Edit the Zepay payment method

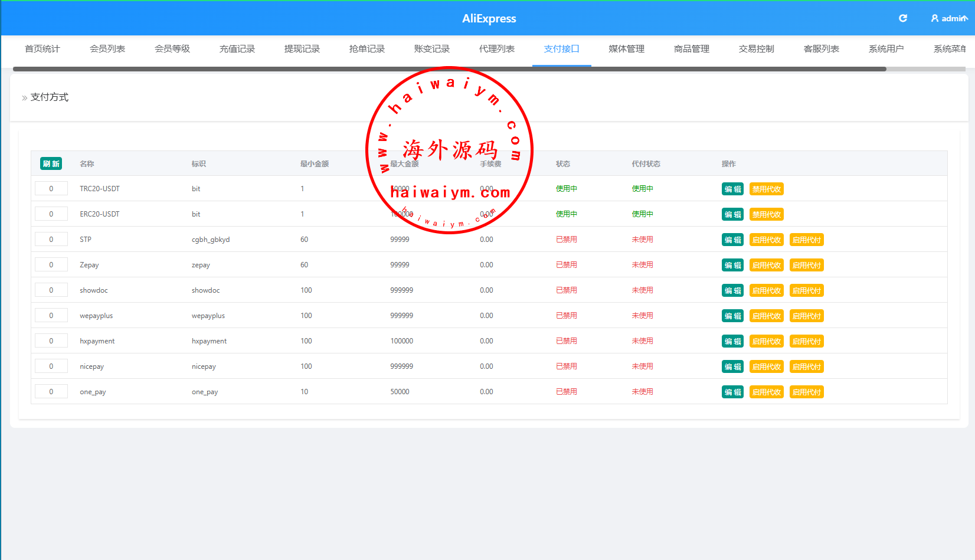coord(732,265)
